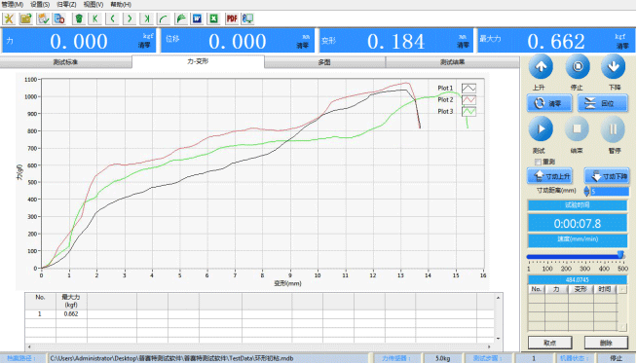Click the next record green arrow

[x=130, y=18]
